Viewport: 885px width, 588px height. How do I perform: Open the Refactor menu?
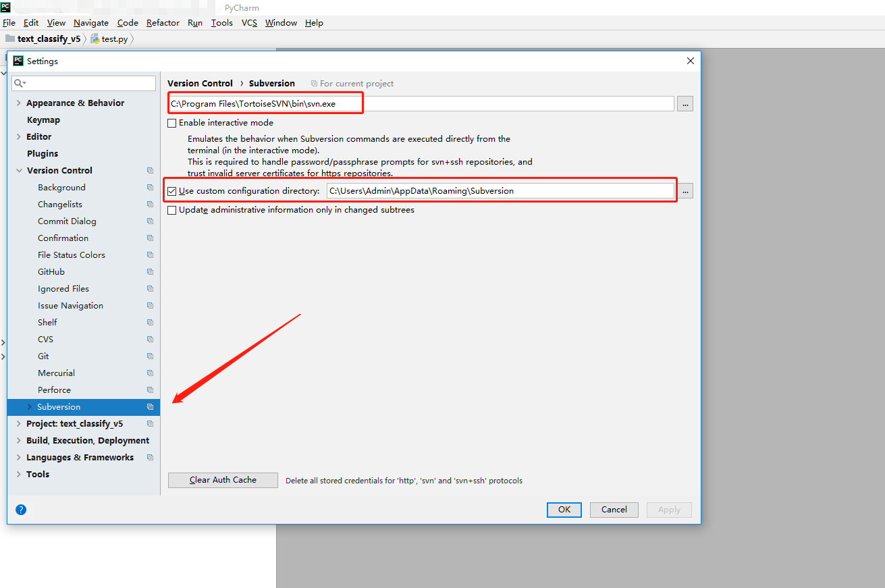[163, 22]
